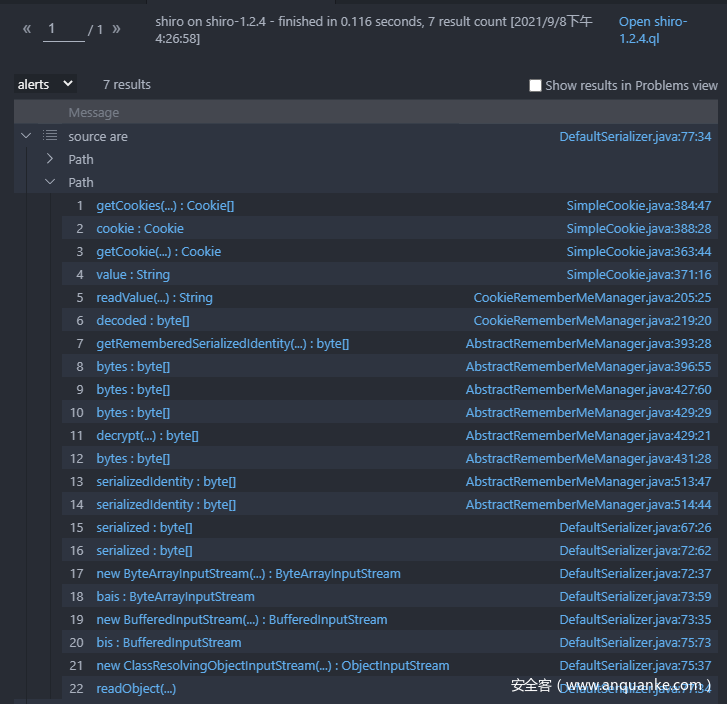Select path step readValue(...) : String
This screenshot has width=727, height=704.
(x=154, y=298)
